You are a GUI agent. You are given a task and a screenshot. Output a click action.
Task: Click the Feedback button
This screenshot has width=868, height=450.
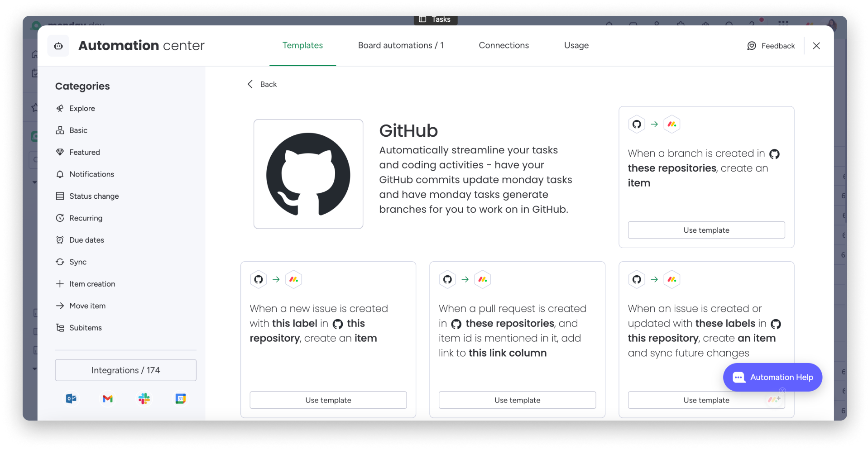click(771, 46)
